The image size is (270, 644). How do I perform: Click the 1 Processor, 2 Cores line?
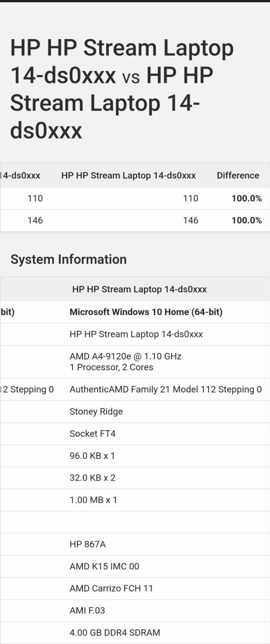tap(111, 367)
